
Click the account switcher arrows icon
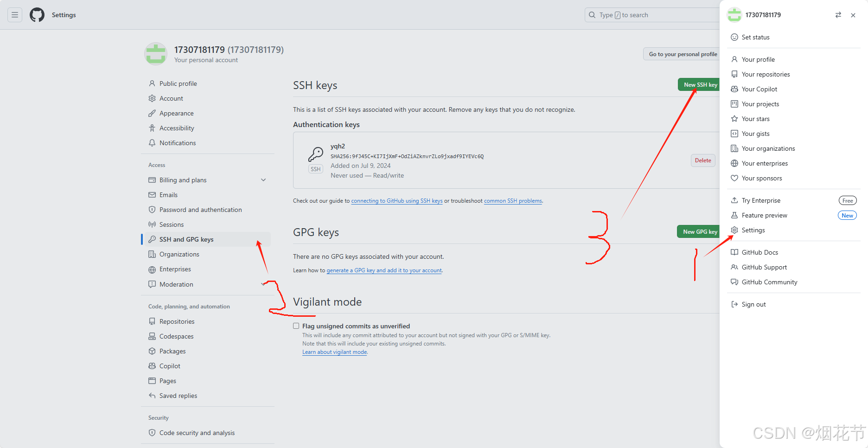click(838, 15)
